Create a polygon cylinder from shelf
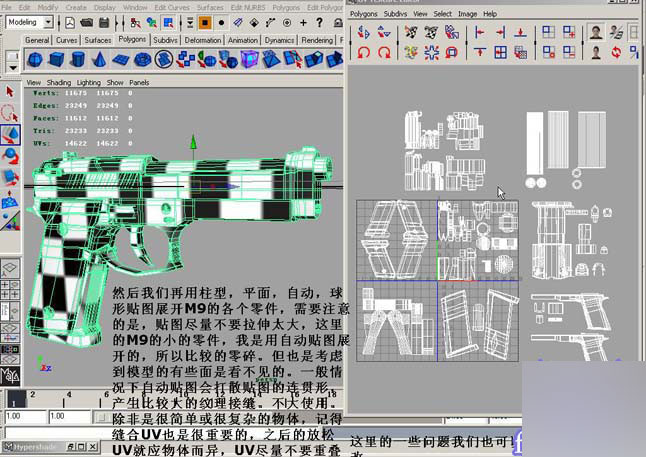 pyautogui.click(x=77, y=60)
